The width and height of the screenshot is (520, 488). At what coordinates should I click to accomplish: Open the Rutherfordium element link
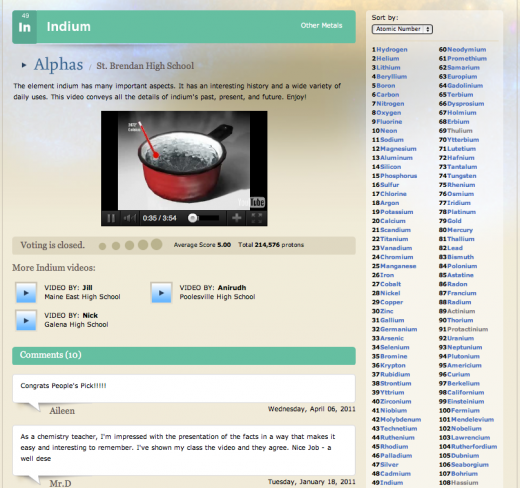pyautogui.click(x=474, y=446)
